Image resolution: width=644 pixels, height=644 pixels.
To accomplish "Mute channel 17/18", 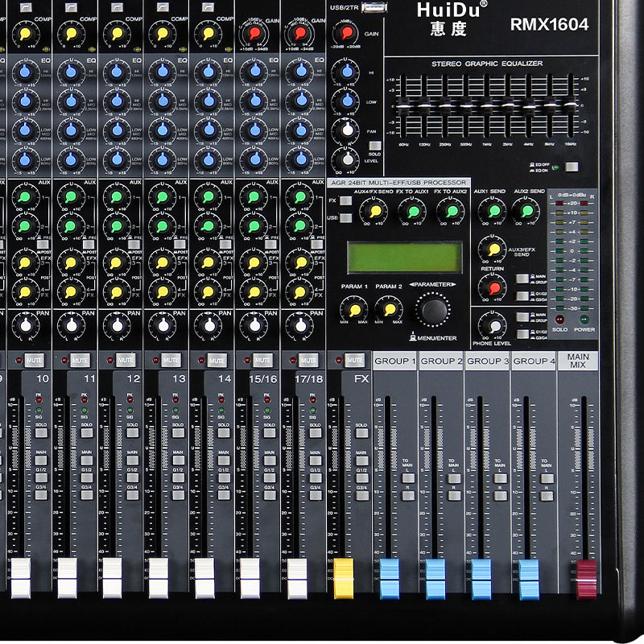I will [x=308, y=360].
